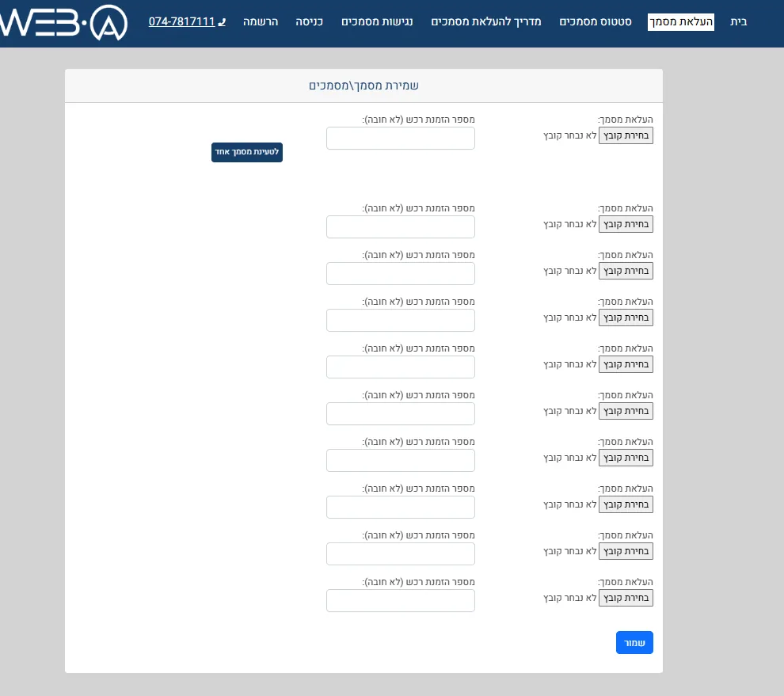Focus the first purchase order number field
This screenshot has height=696, width=784.
[x=401, y=138]
